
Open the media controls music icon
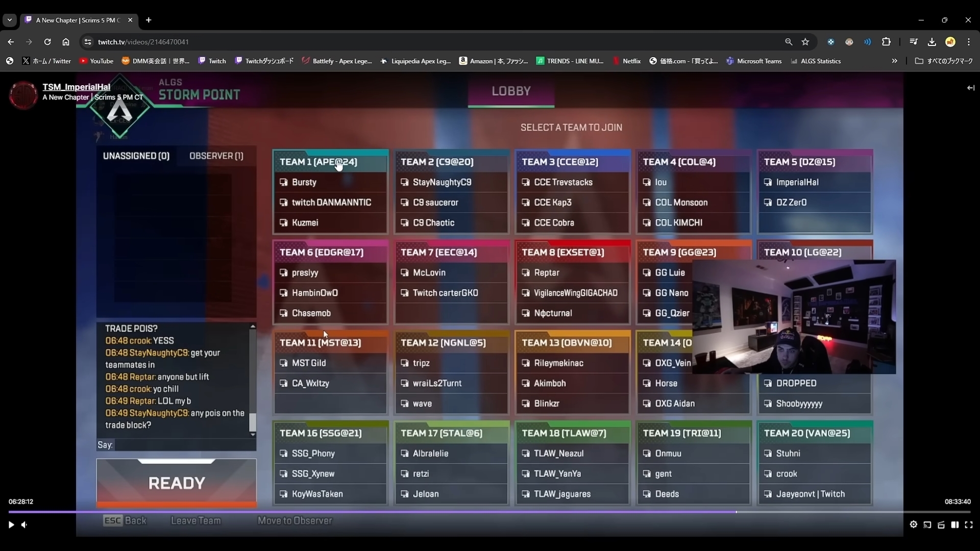click(x=913, y=42)
